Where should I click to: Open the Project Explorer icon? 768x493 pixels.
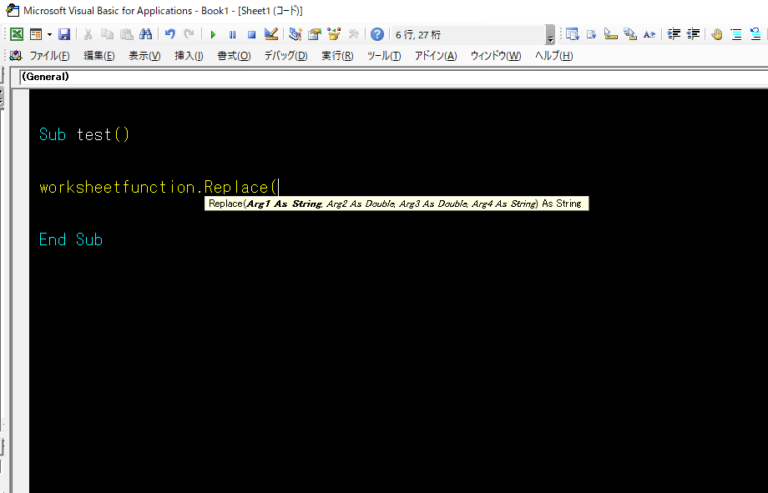click(295, 34)
